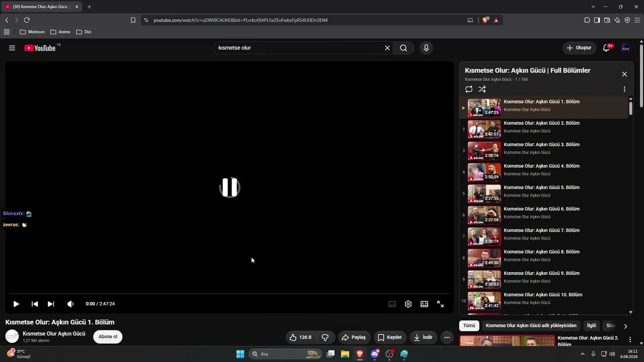Toggle playlist loop
The width and height of the screenshot is (644, 362).
coord(469,89)
